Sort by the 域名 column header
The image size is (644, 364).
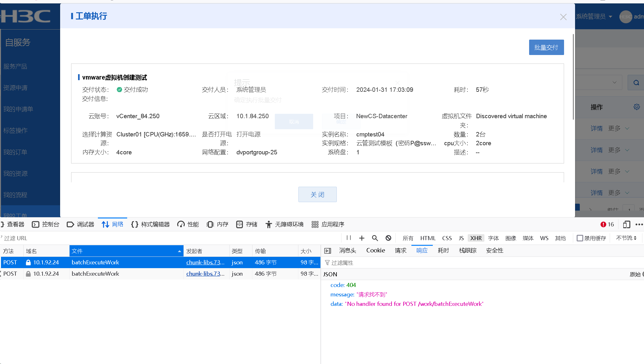click(46, 251)
